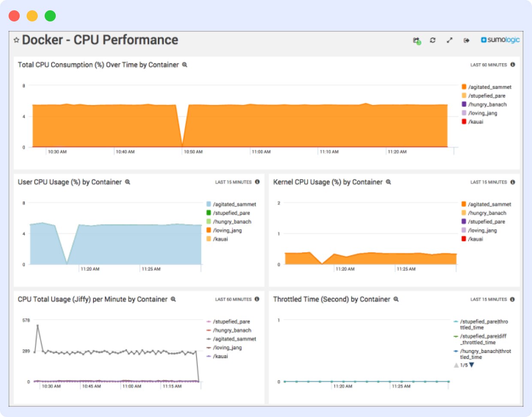
Task: Open the magnifier on Total CPU Consumption panel
Action: click(x=184, y=65)
